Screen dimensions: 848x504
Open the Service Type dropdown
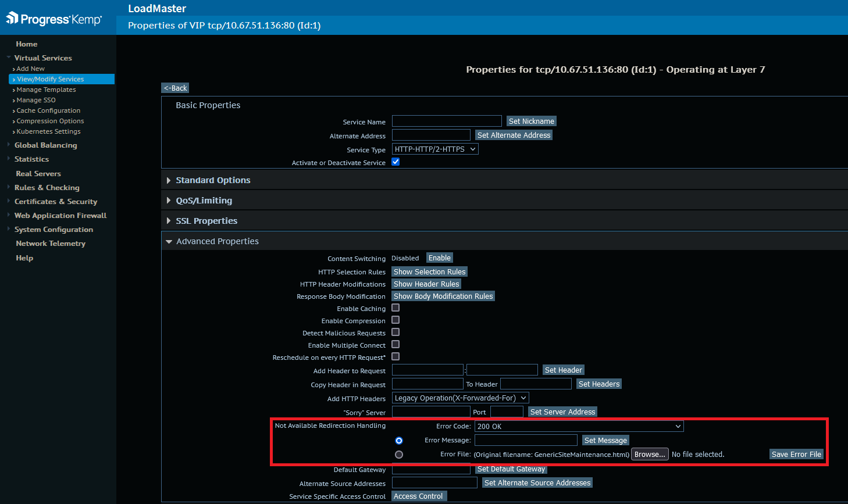pyautogui.click(x=435, y=149)
